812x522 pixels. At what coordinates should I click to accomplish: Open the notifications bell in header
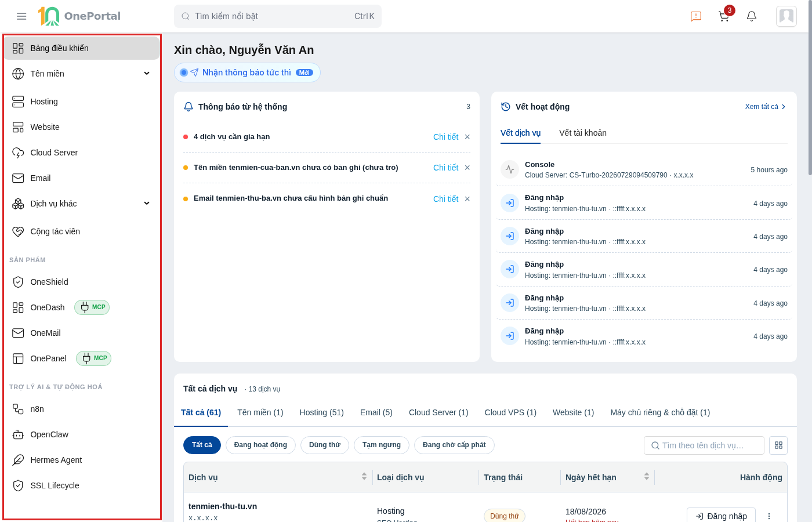752,16
